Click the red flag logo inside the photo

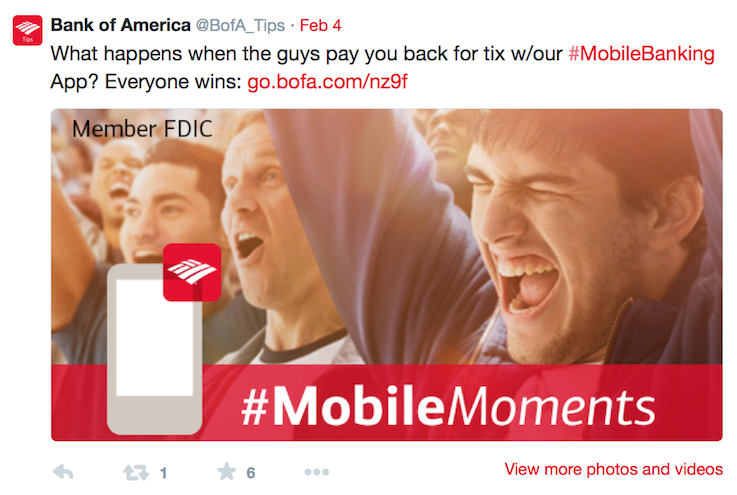tap(192, 271)
